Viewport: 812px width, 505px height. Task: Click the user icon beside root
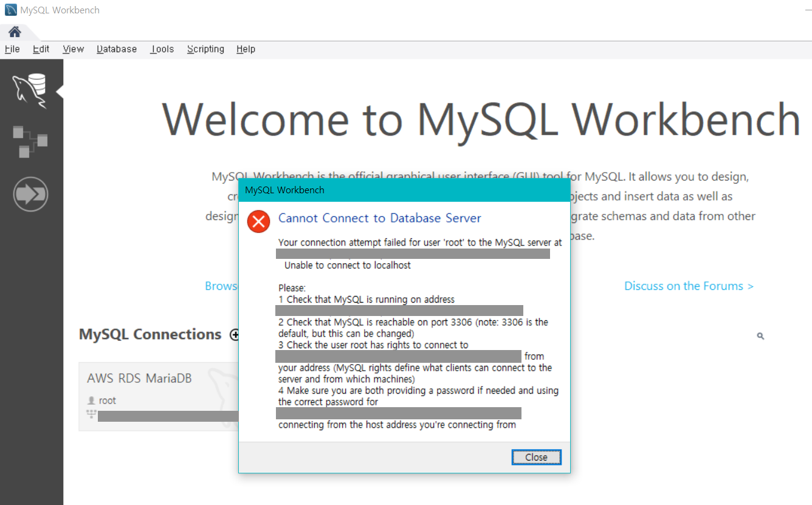pyautogui.click(x=91, y=400)
